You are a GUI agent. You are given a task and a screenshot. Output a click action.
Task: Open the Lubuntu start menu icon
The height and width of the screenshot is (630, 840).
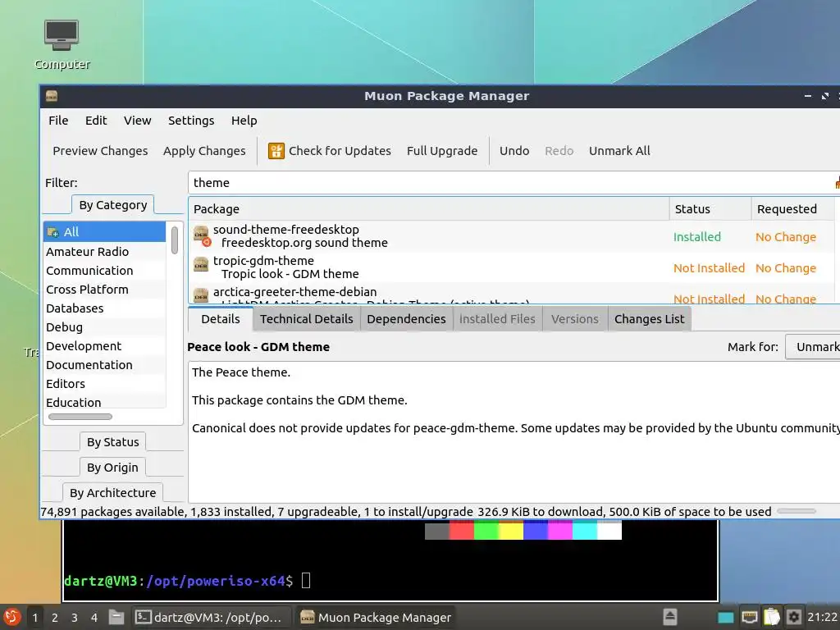(11, 617)
